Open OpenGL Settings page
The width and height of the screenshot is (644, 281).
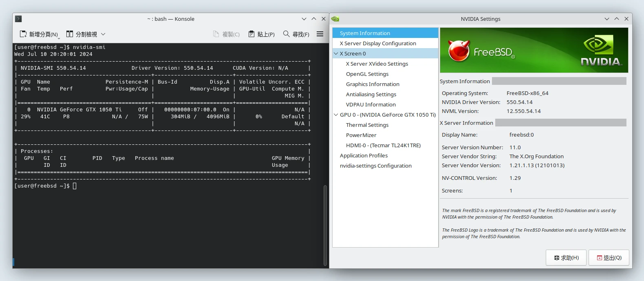click(367, 74)
